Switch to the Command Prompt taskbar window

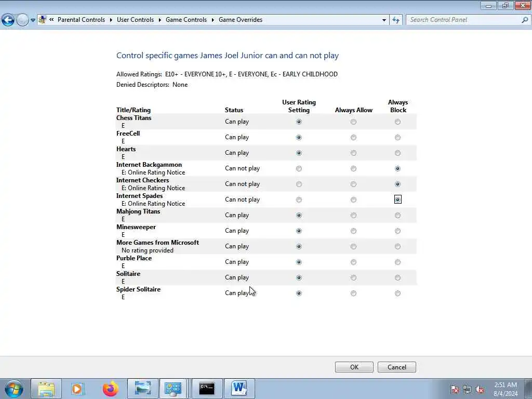(x=207, y=389)
